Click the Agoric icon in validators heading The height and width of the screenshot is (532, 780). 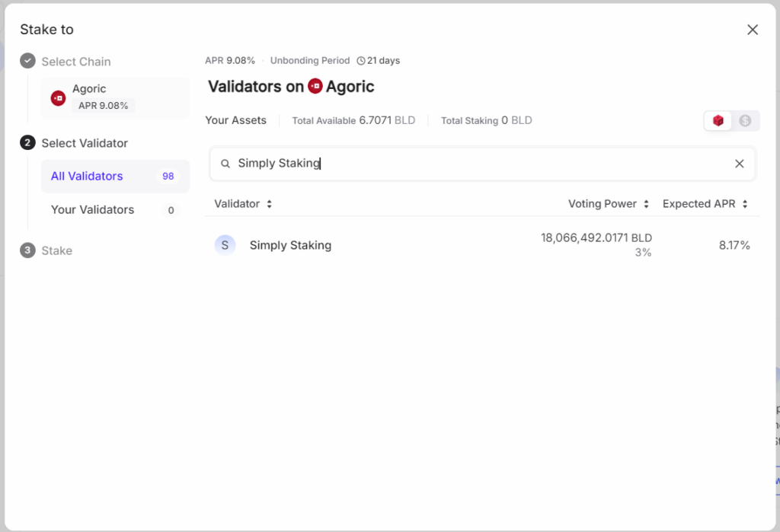(315, 87)
